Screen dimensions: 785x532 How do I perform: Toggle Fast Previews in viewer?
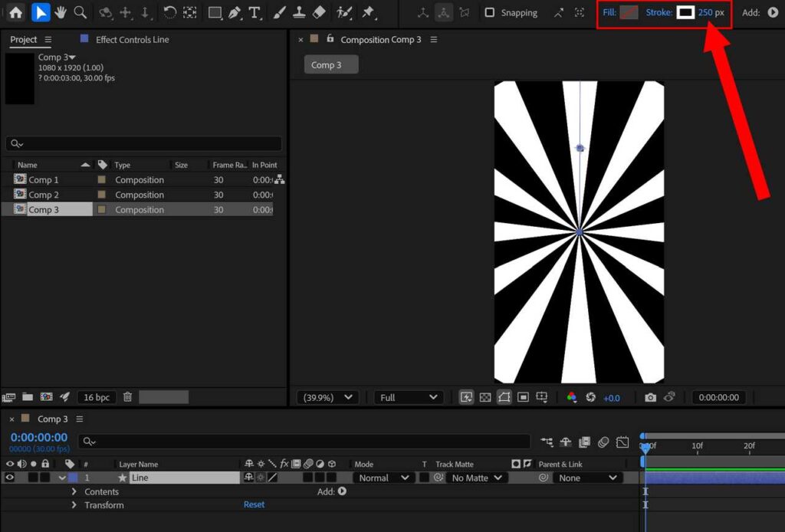pos(466,397)
